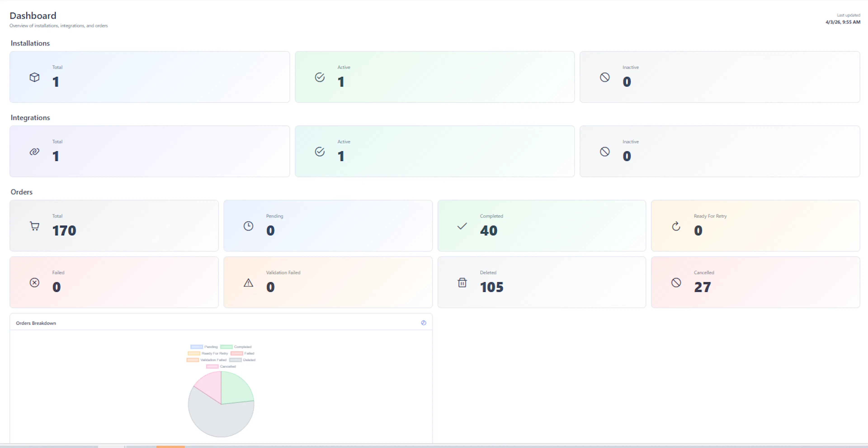This screenshot has width=868, height=448.
Task: Click the gray Deleted slice of pie chart
Action: click(x=219, y=420)
